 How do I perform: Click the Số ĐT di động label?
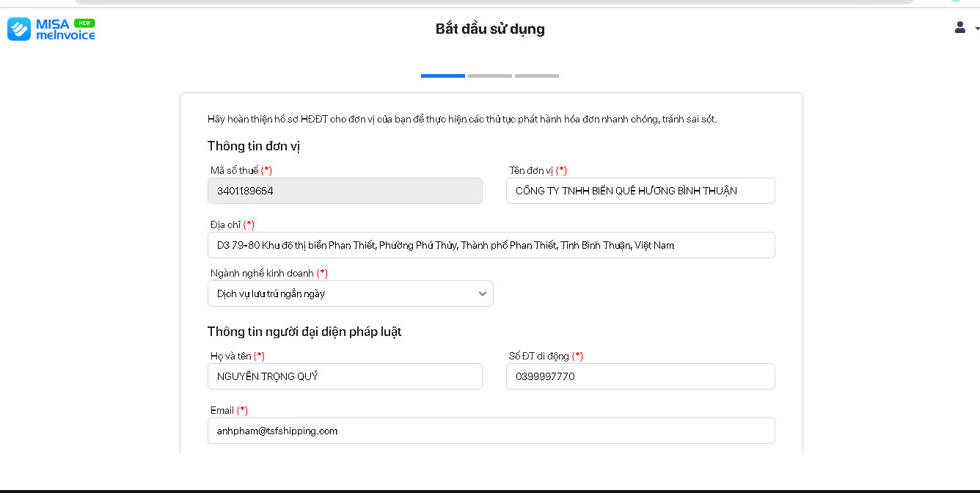546,356
